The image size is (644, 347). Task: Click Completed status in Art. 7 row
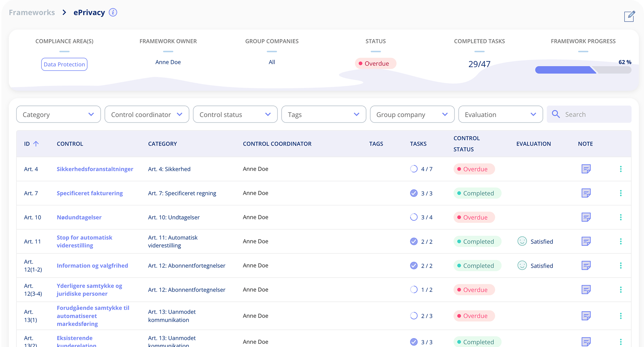coord(477,193)
